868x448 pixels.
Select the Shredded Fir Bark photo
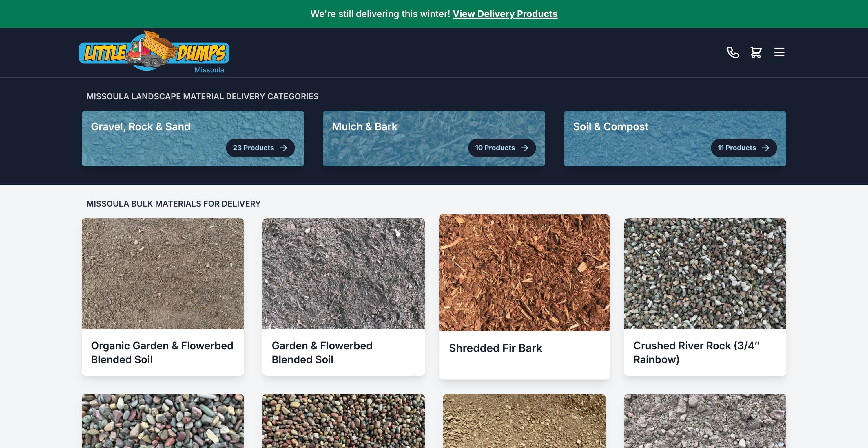click(x=524, y=273)
